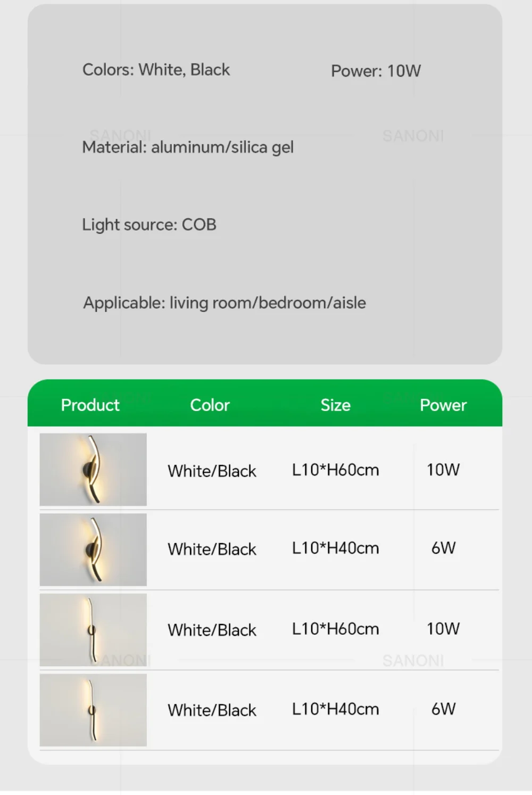This screenshot has height=795, width=532.
Task: Click the fourth row White/Black color text
Action: (x=212, y=710)
